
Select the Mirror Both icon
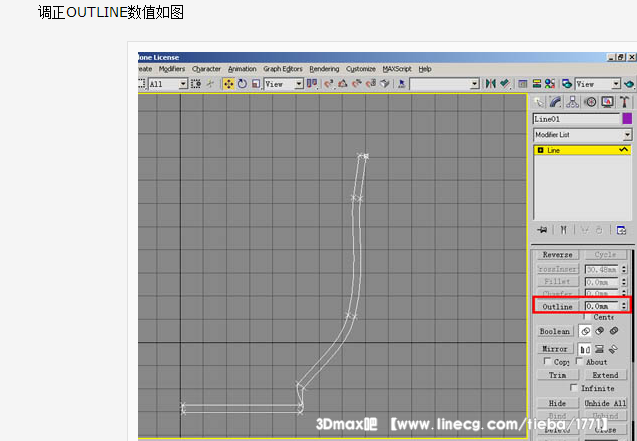(x=613, y=349)
